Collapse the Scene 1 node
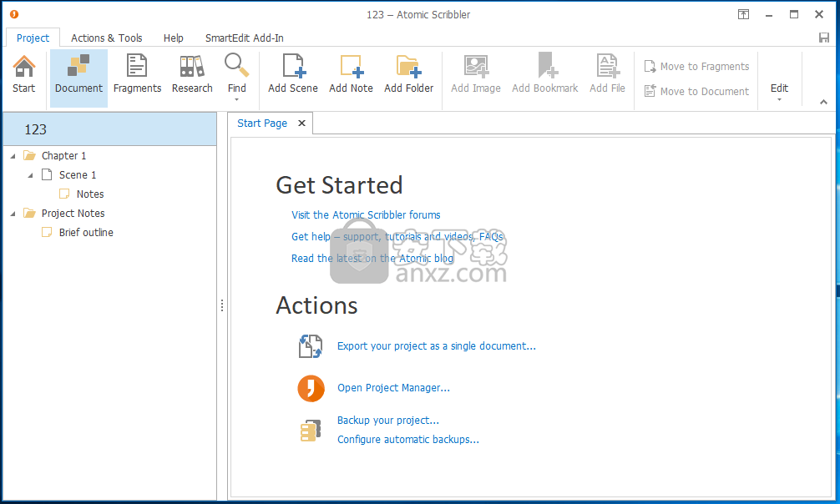 31,175
